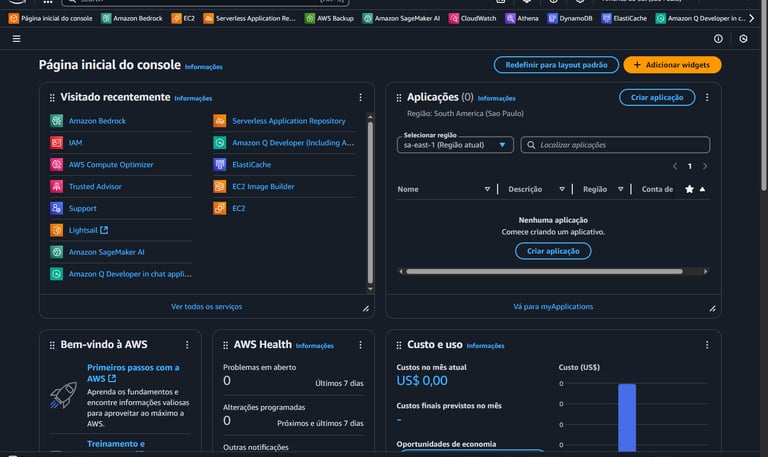Open CloudWatch in the favorites bar
Viewport: 768px width, 457px height.
[473, 18]
